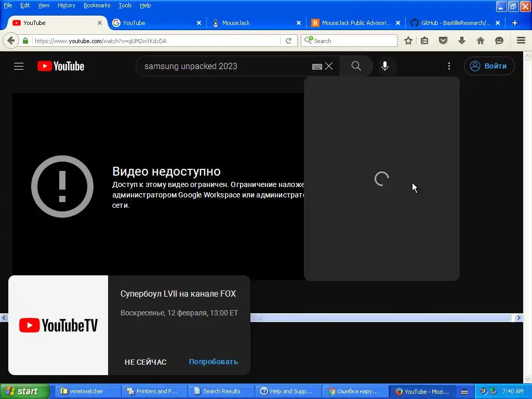Click the Попробовать link in the promo
Viewport: 532px width, 399px height.
[x=214, y=362]
